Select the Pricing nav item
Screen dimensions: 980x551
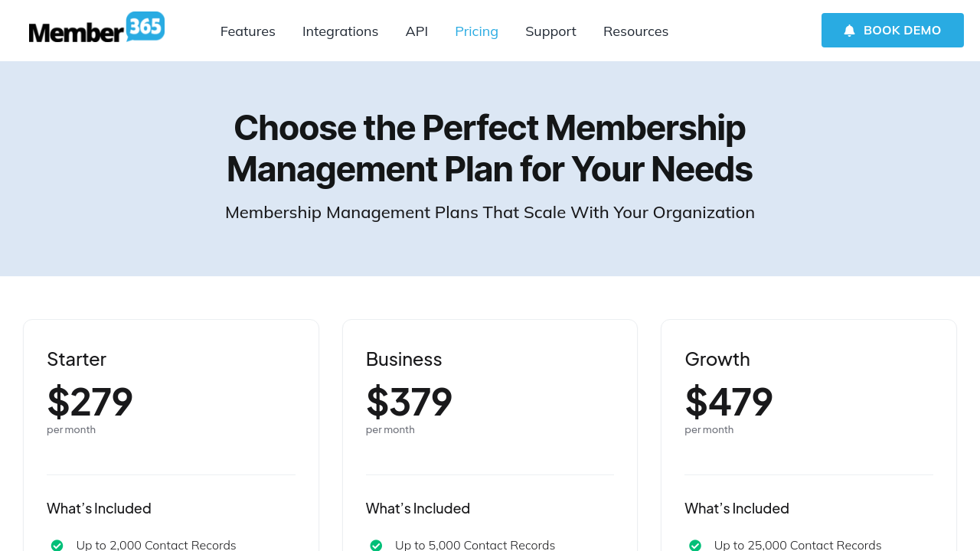point(476,31)
